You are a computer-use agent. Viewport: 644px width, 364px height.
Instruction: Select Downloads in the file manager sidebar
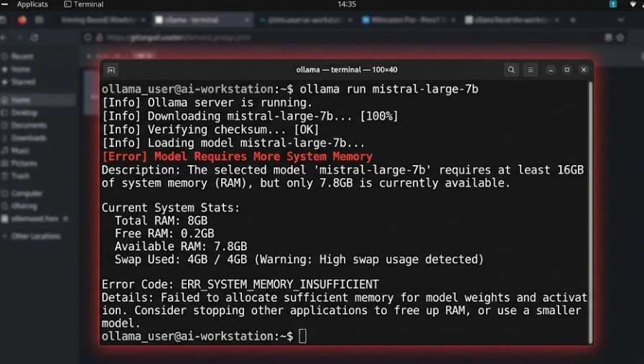pos(28,138)
